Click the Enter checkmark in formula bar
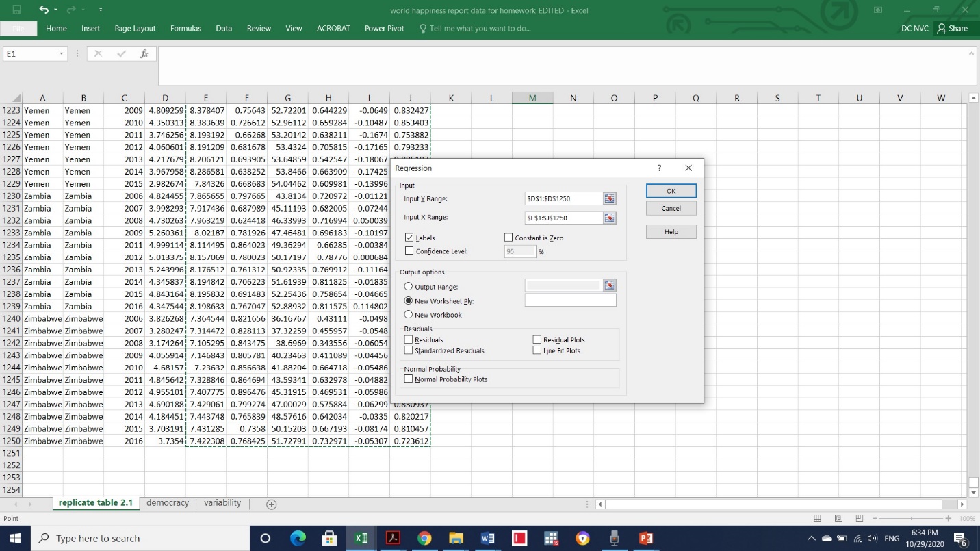 [x=121, y=53]
